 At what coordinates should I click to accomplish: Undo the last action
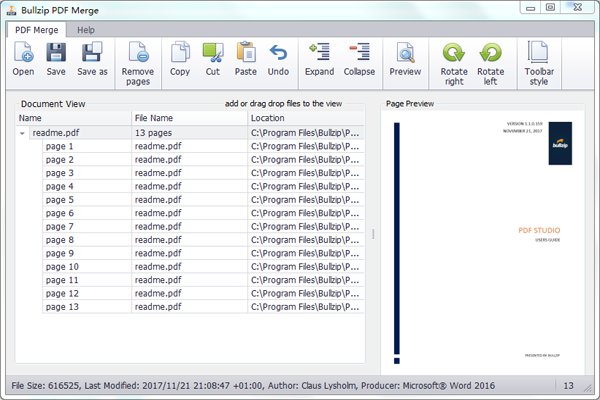(x=278, y=59)
